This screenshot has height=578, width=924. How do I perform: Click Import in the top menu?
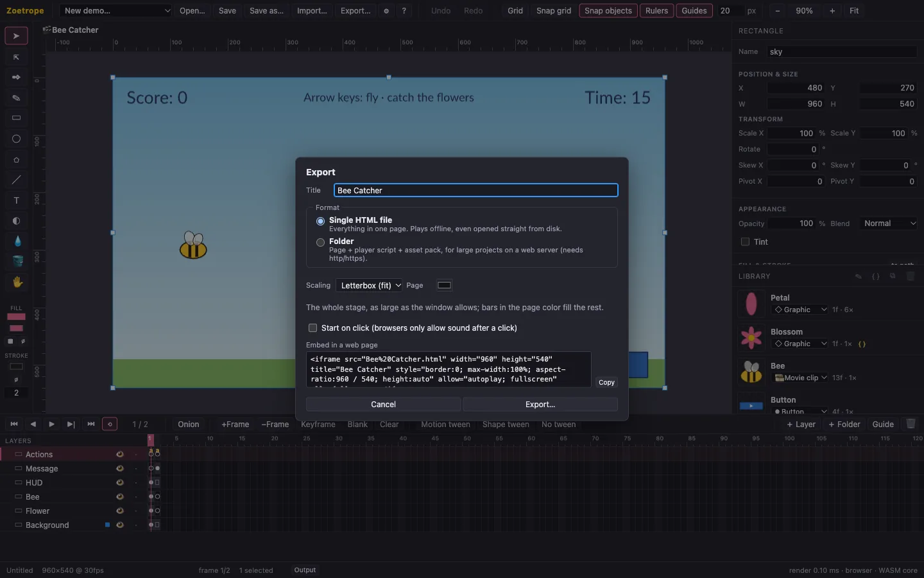[312, 11]
